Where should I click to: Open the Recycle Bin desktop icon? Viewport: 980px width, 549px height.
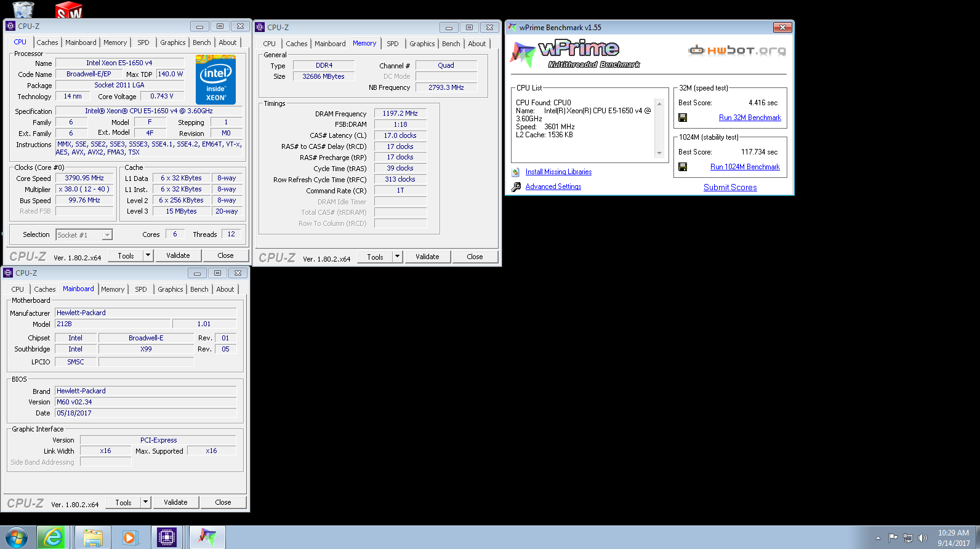[23, 9]
